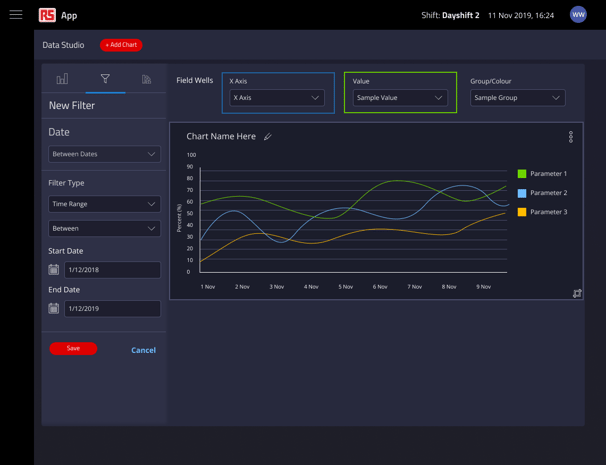This screenshot has height=465, width=606.
Task: Edit chart name with the pencil icon
Action: click(x=268, y=136)
